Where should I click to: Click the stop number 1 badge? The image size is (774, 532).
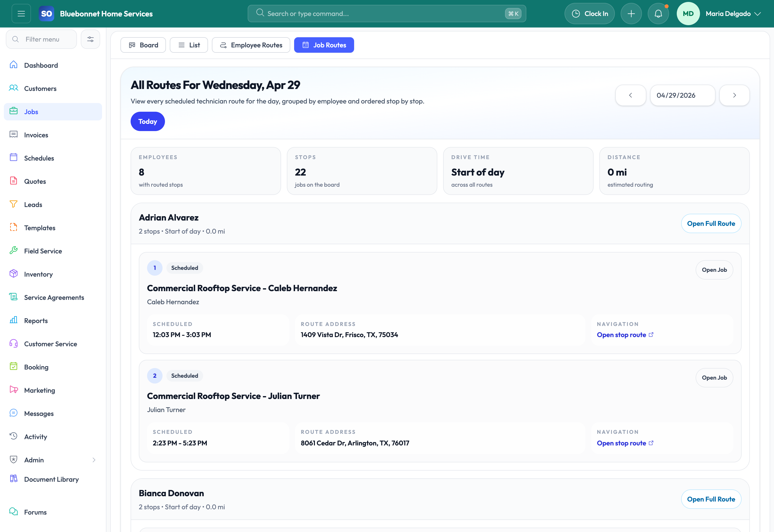coord(155,268)
